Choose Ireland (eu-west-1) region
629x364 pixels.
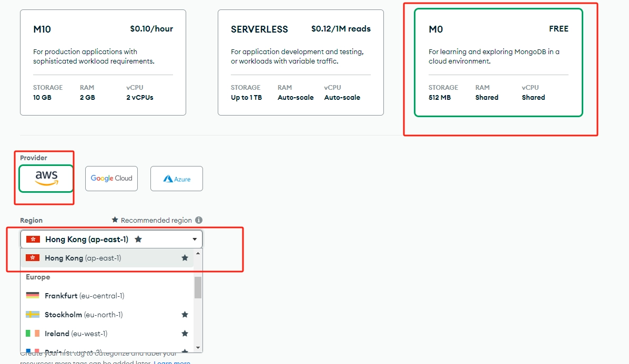coord(107,333)
